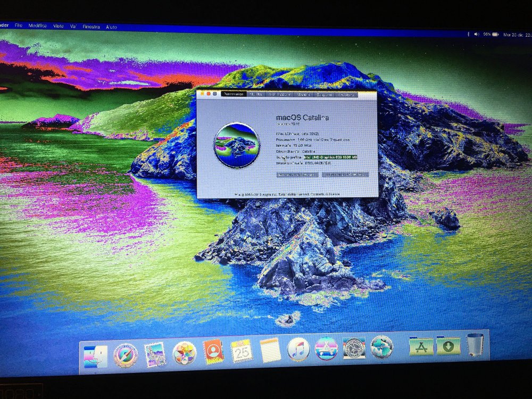Open Applications folder stack in dock

(421, 346)
